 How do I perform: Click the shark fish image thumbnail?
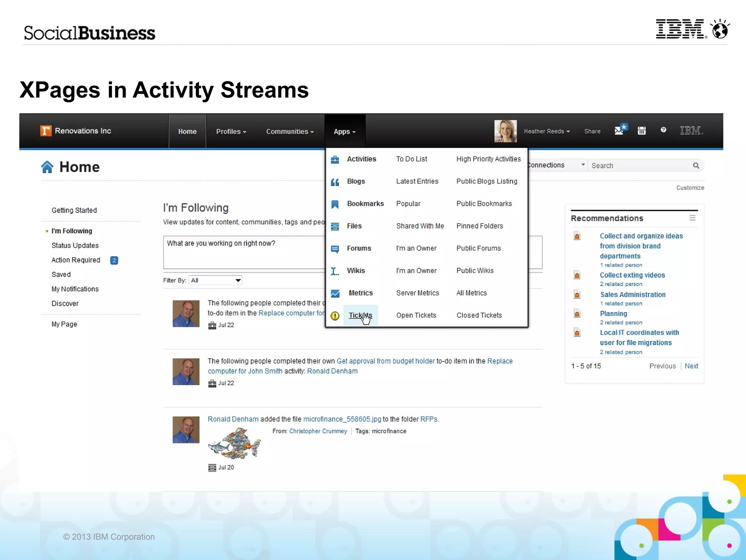click(x=234, y=443)
